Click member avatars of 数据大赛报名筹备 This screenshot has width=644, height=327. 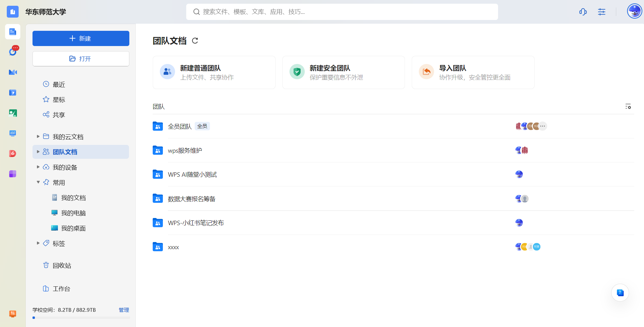(522, 199)
